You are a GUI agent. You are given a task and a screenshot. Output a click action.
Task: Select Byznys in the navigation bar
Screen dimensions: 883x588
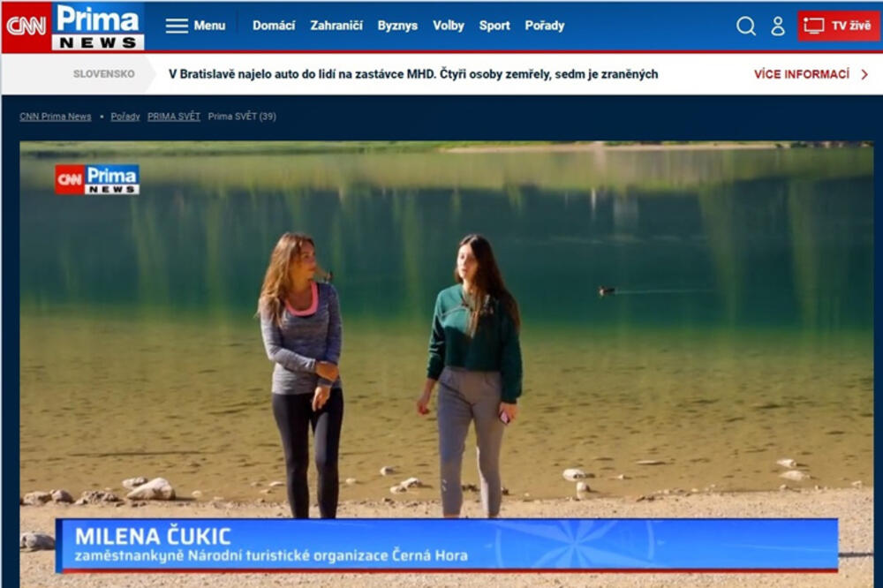398,25
